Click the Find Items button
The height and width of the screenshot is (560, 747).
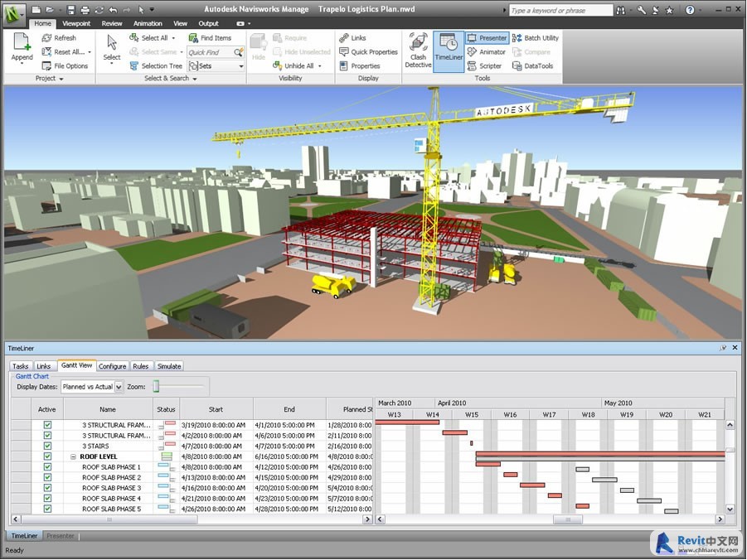click(x=211, y=38)
